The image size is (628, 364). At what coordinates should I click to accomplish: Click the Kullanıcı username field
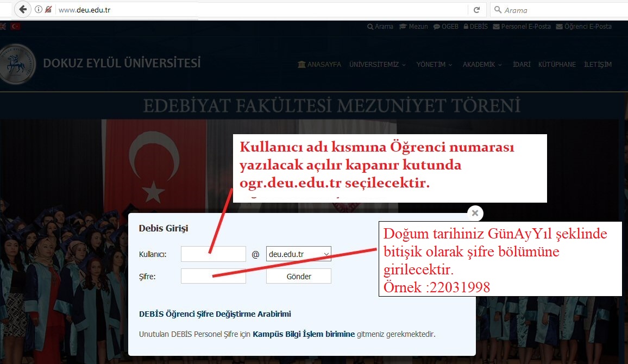(213, 254)
